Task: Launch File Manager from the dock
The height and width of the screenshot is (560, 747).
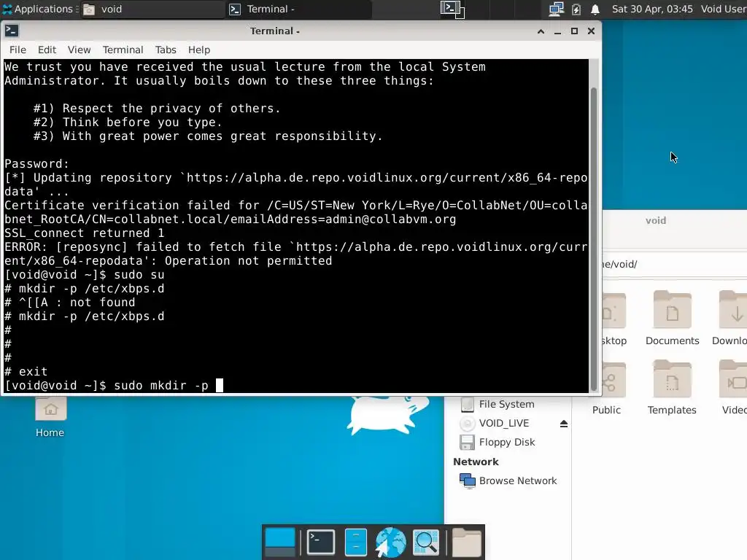Action: [355, 542]
